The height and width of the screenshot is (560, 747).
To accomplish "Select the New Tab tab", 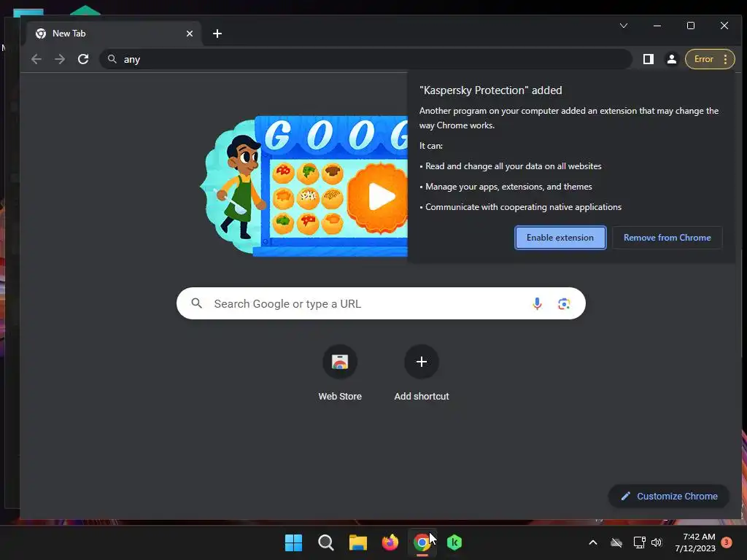I will tap(114, 34).
